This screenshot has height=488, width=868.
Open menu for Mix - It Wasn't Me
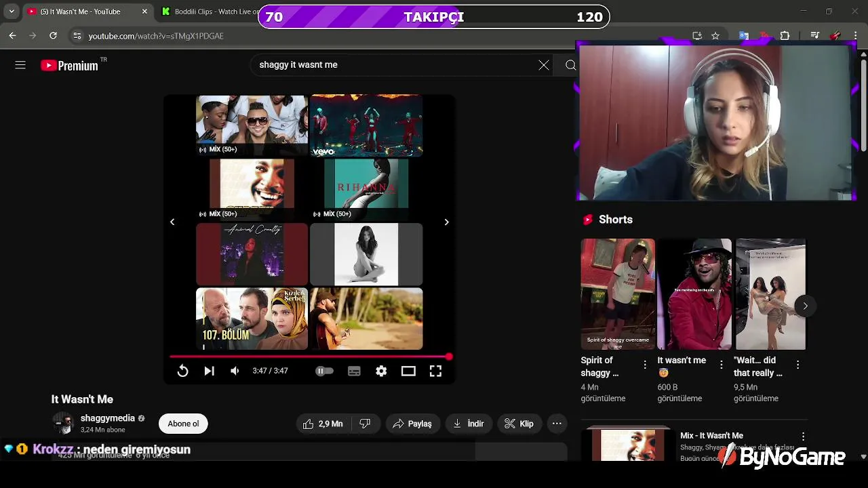[x=803, y=437]
